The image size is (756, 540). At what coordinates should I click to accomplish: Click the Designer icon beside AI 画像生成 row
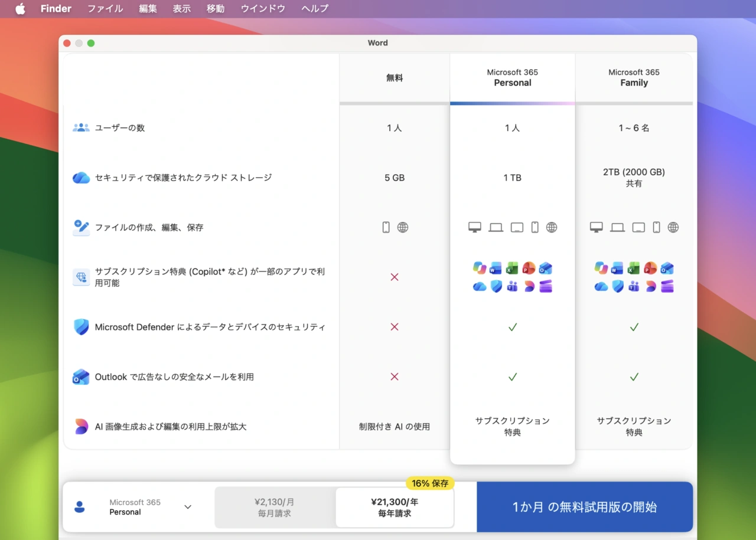(x=81, y=427)
